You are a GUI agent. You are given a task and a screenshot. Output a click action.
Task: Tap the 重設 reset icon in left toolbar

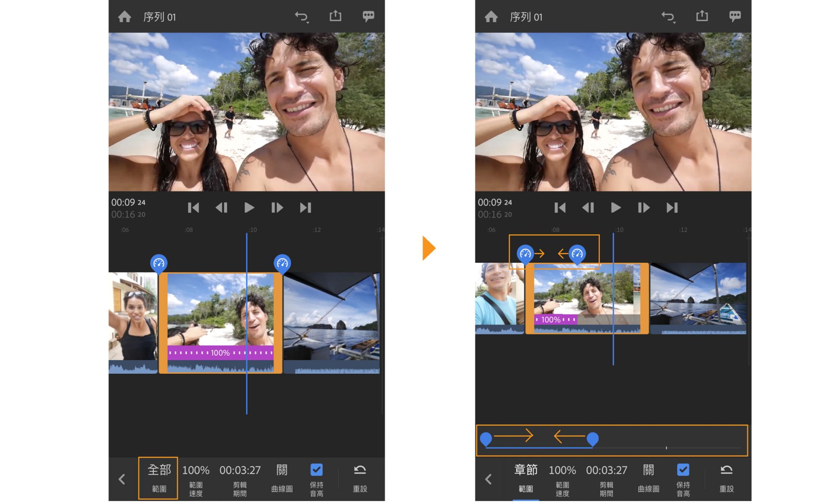pos(360,478)
